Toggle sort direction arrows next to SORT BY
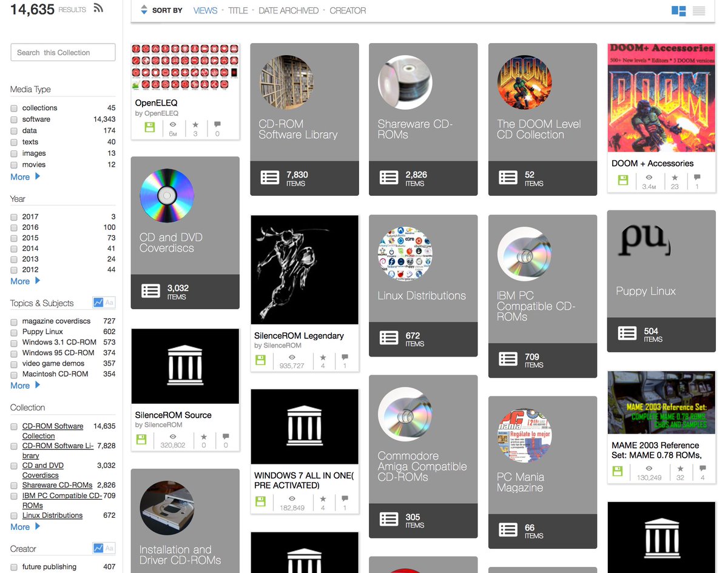 [x=144, y=10]
